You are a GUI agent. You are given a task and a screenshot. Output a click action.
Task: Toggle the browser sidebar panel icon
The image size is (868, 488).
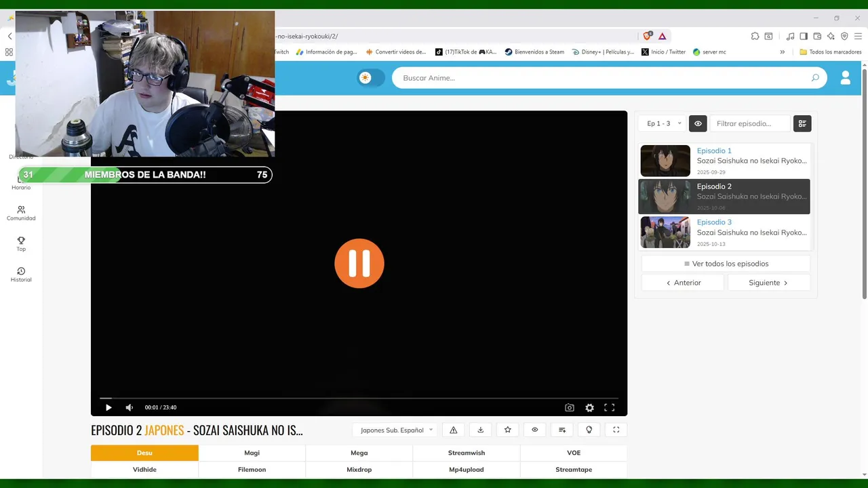[804, 36]
